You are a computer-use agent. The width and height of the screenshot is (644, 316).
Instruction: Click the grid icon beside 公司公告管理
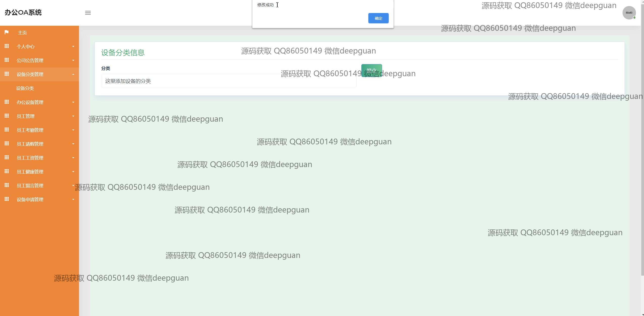pos(7,60)
